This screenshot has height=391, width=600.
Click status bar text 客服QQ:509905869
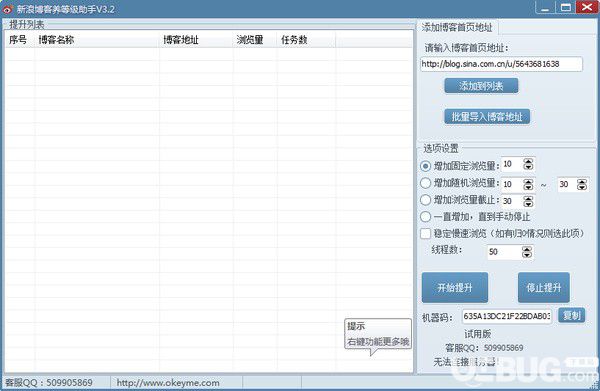[49, 383]
